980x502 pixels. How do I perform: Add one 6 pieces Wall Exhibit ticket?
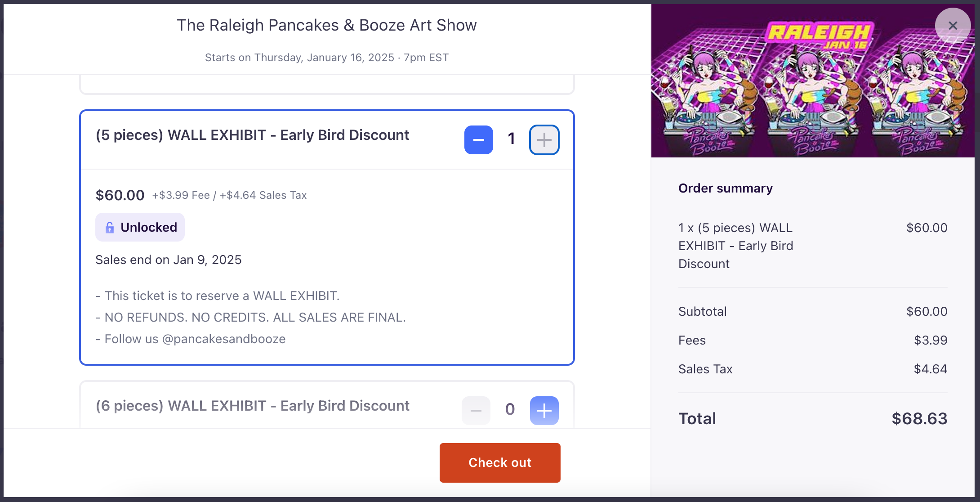[x=544, y=410]
